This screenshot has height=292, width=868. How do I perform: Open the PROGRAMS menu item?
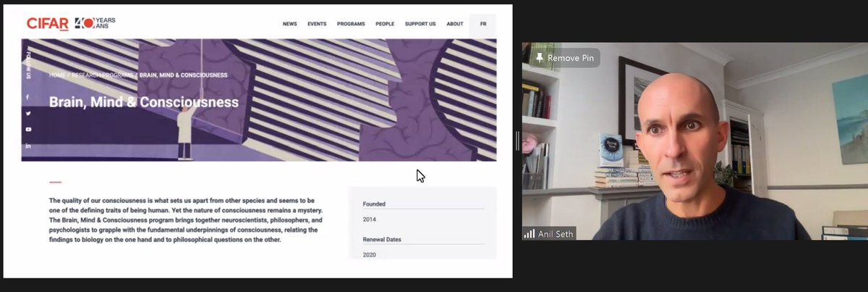[351, 24]
